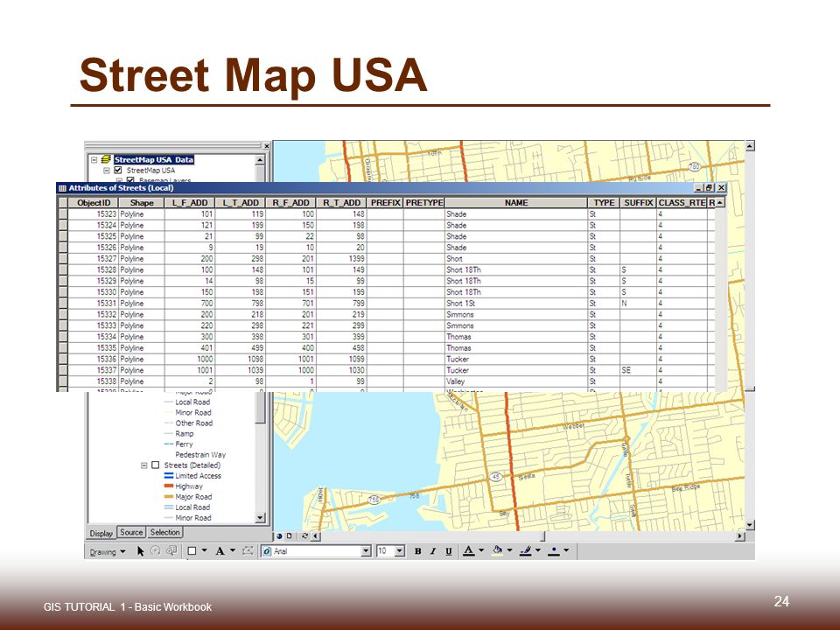Click the L_F_ADD column header
The width and height of the screenshot is (840, 630).
point(190,203)
